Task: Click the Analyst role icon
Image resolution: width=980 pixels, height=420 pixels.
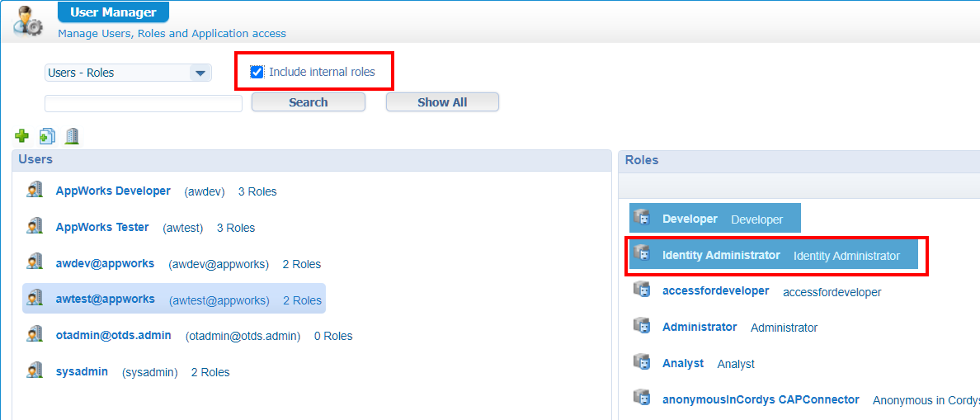Action: tap(642, 362)
